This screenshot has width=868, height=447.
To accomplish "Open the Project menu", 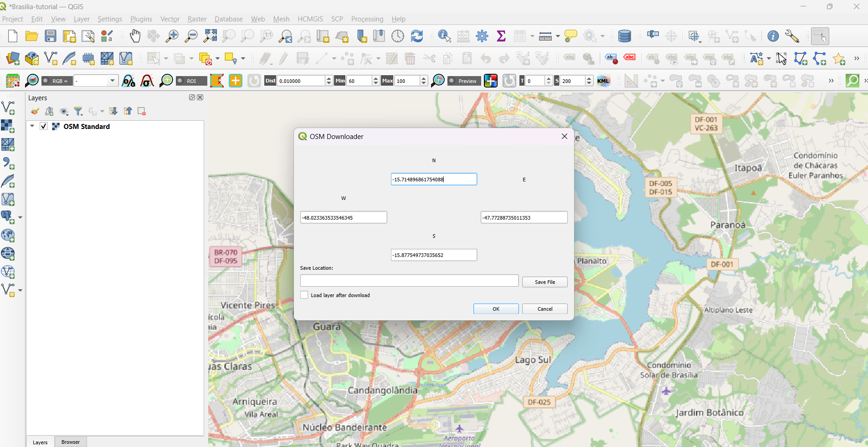I will 13,19.
